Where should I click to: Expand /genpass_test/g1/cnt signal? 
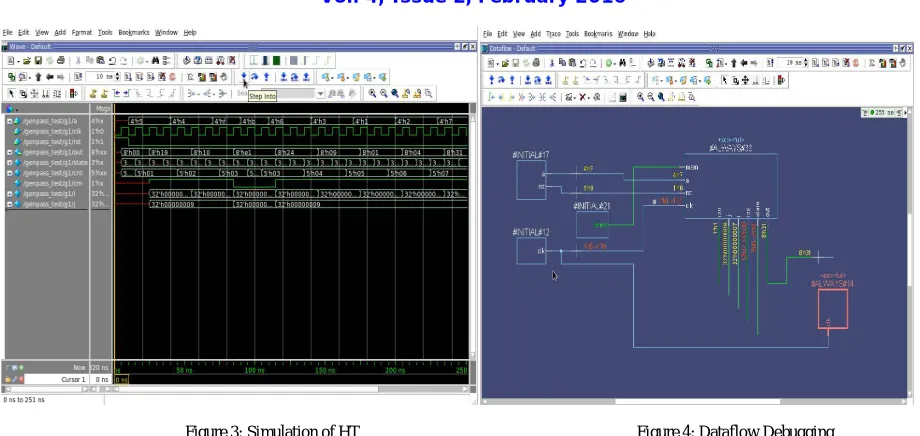point(9,173)
